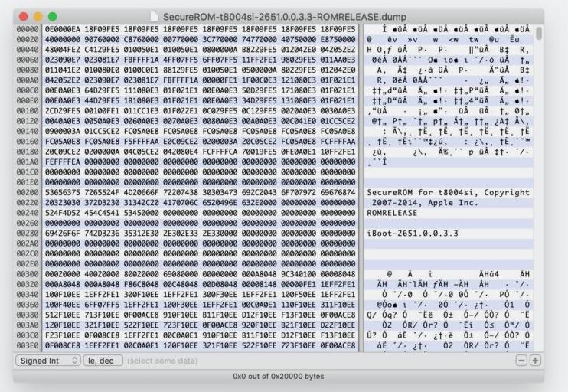The image size is (568, 392).
Task: Click hex word 40000000 at row 00020
Action: (63, 39)
